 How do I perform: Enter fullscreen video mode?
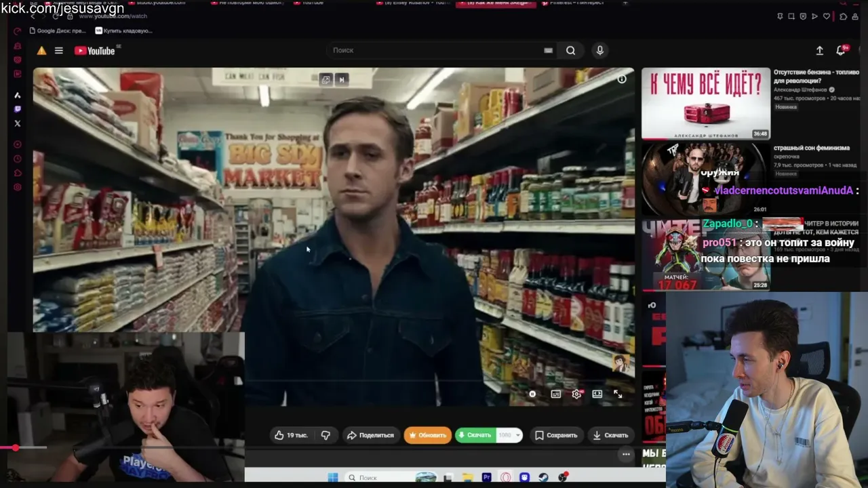pos(618,394)
